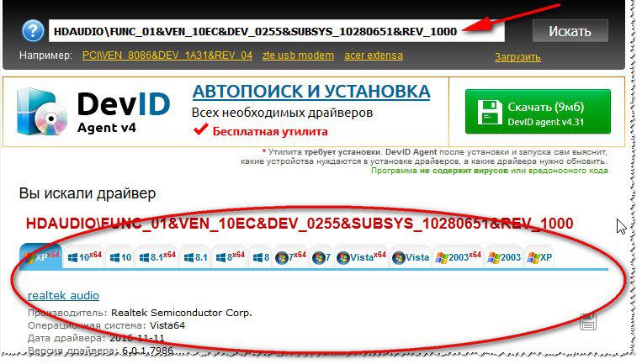Image resolution: width=642 pixels, height=364 pixels.
Task: Select the 2003 32-bit tab
Action: pos(504,257)
